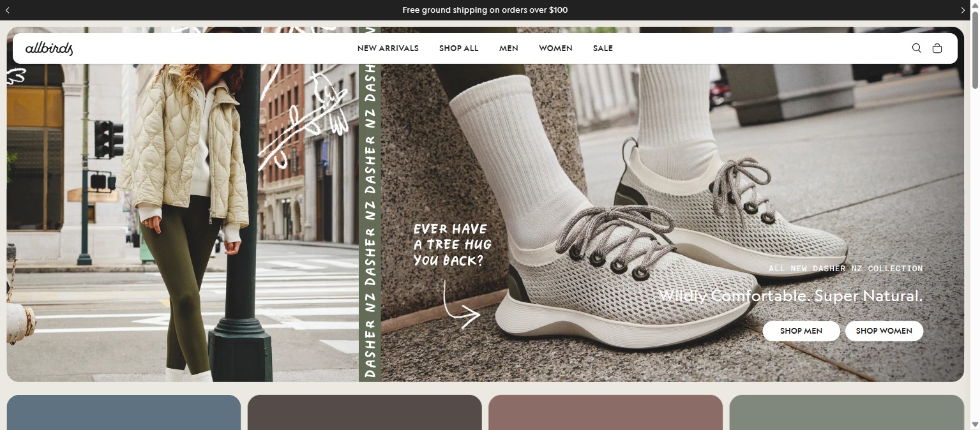
Task: Click the free ground shipping announcement text
Action: tap(485, 10)
